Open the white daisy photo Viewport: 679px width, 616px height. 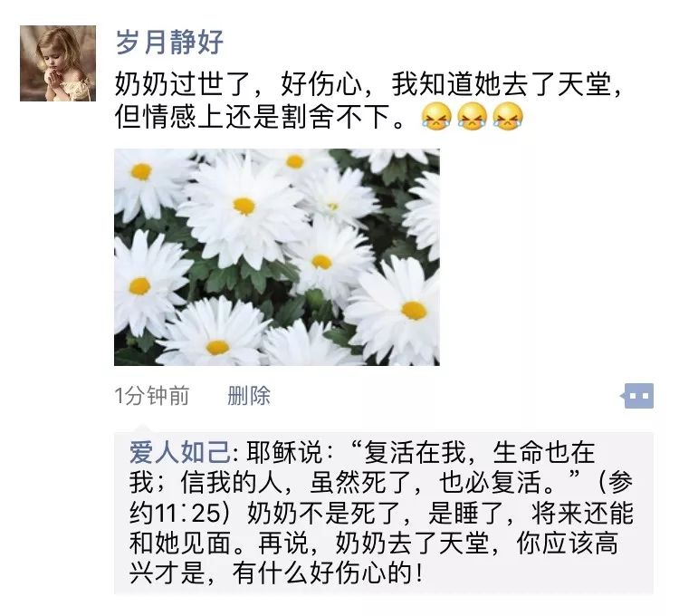click(x=276, y=257)
